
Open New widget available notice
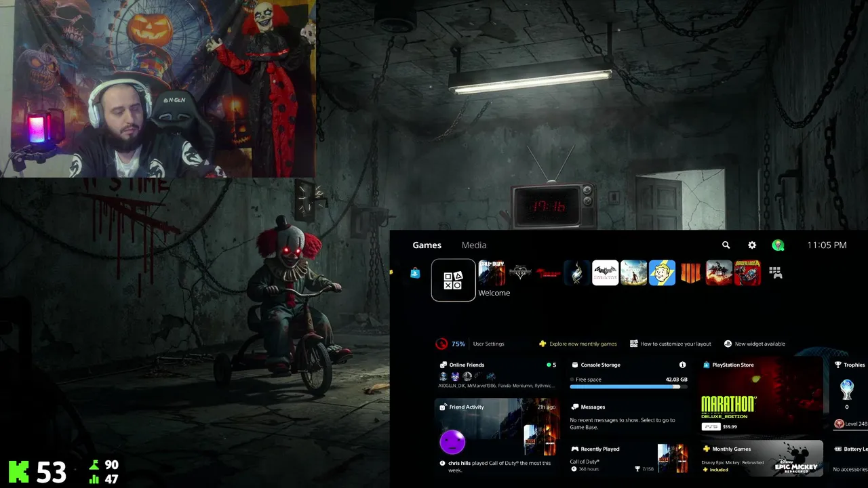[x=755, y=344]
